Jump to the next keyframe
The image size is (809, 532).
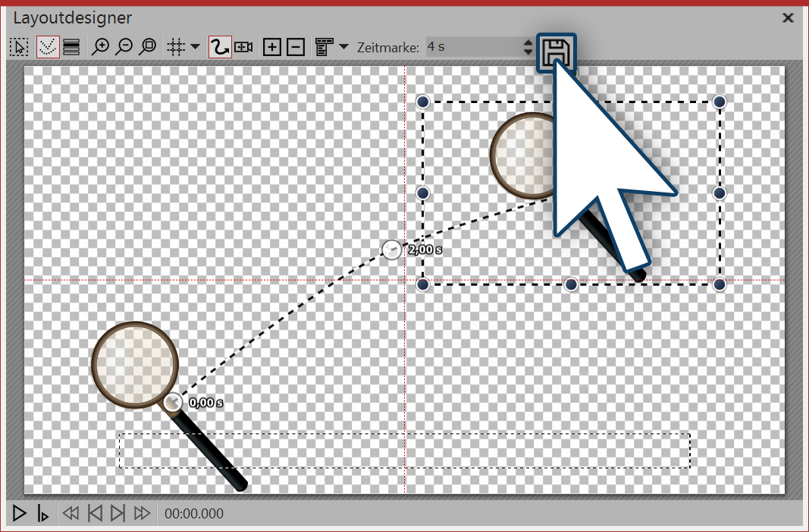pos(118,514)
